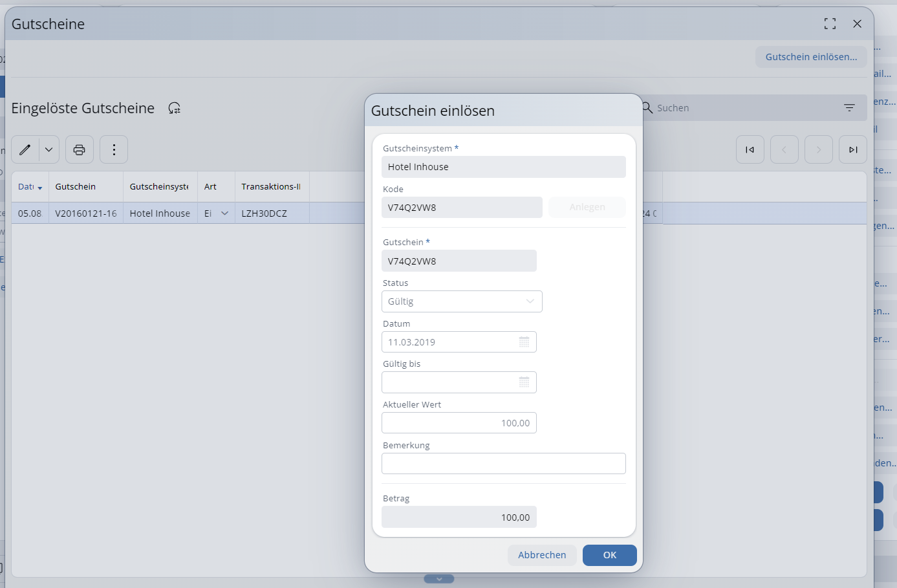Image resolution: width=897 pixels, height=588 pixels.
Task: Click into the Bemerkung text field
Action: pyautogui.click(x=503, y=464)
